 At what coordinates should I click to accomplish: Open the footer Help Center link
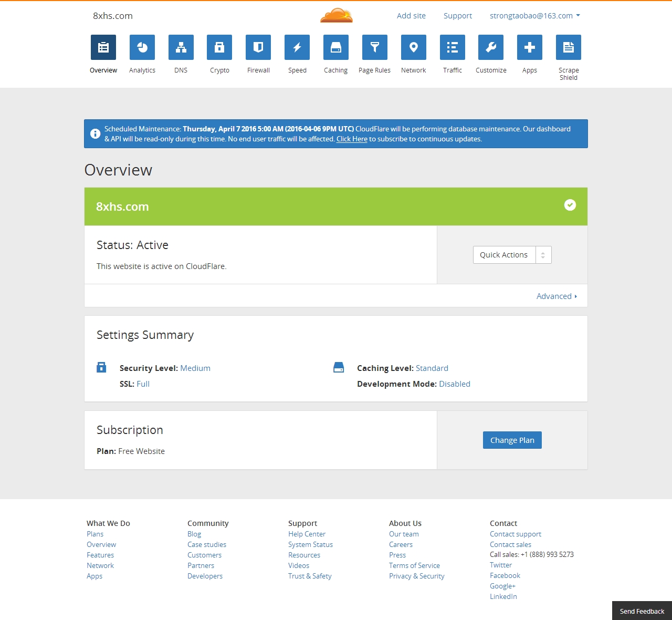[307, 534]
